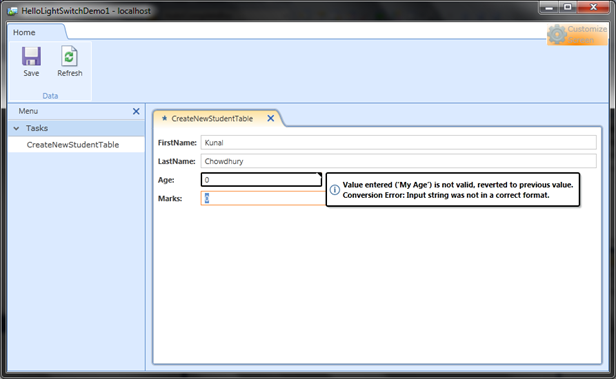Image resolution: width=616 pixels, height=379 pixels.
Task: Open the Customize Screen gear button
Action: click(577, 35)
